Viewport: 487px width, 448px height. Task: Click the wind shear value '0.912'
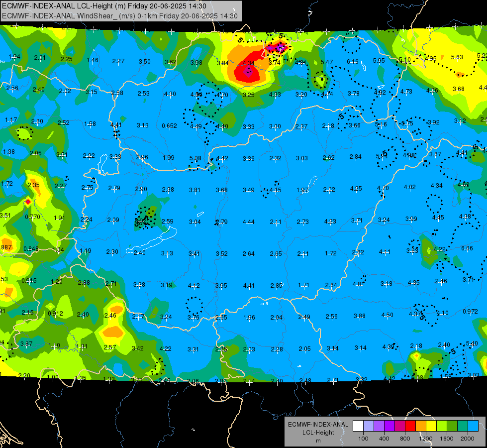tap(55, 314)
